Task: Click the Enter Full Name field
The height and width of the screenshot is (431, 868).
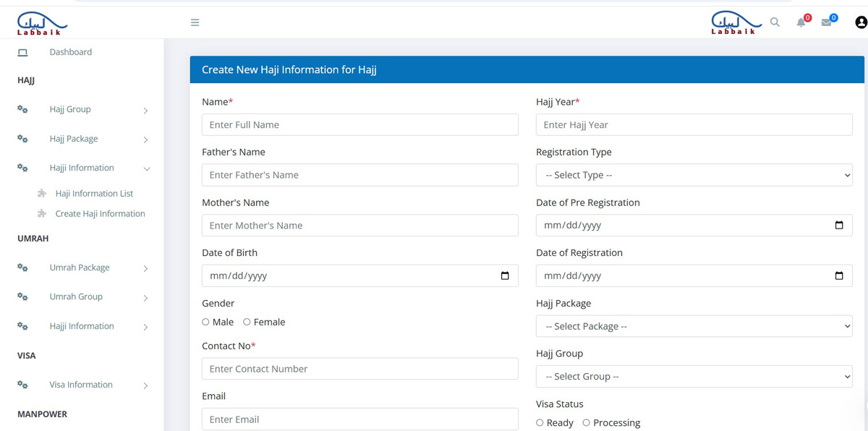Action: pos(360,124)
